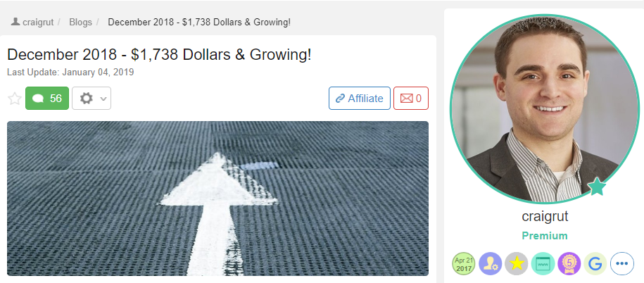Click the user silhouette icon in breadcrumb
The width and height of the screenshot is (644, 283).
(15, 21)
